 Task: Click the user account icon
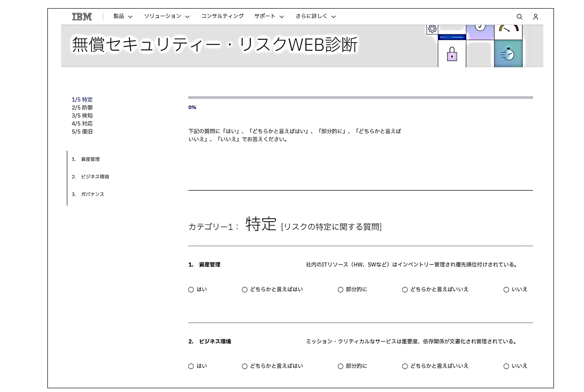click(536, 16)
